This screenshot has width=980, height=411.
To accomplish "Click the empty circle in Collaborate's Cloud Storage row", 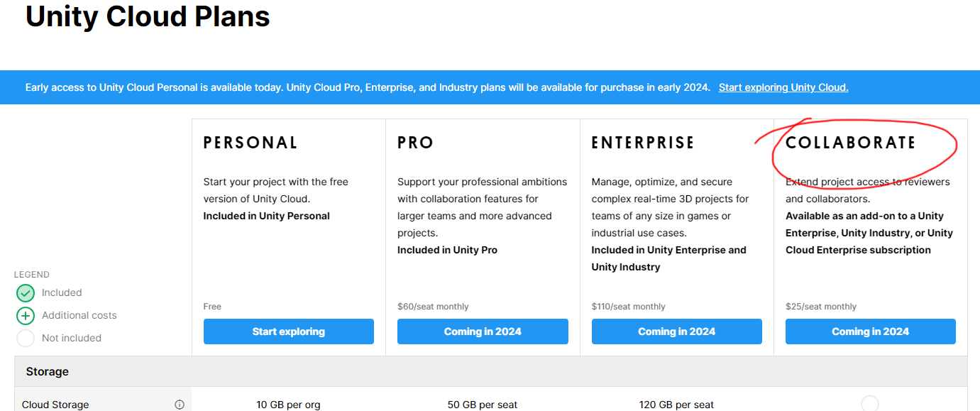I will click(x=870, y=404).
